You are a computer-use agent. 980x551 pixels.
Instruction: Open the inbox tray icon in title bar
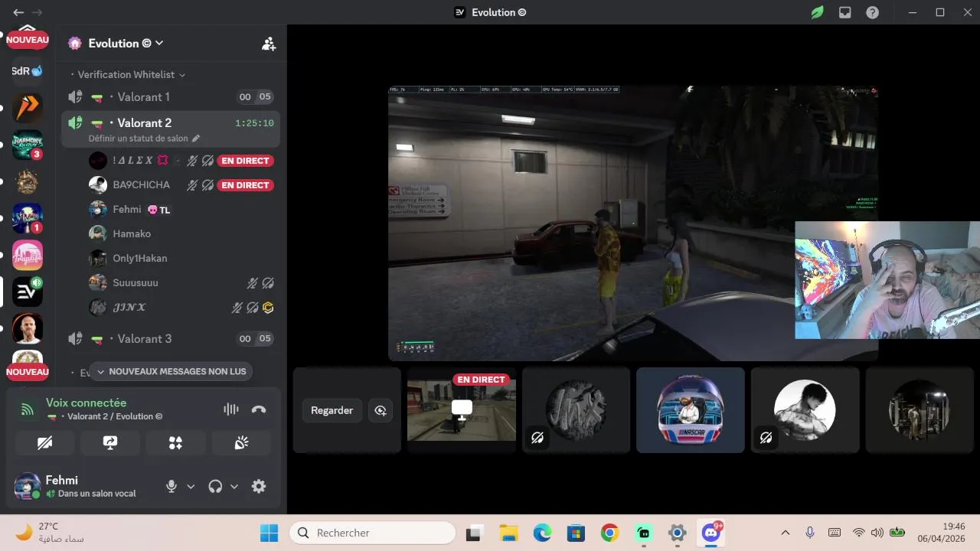click(844, 12)
